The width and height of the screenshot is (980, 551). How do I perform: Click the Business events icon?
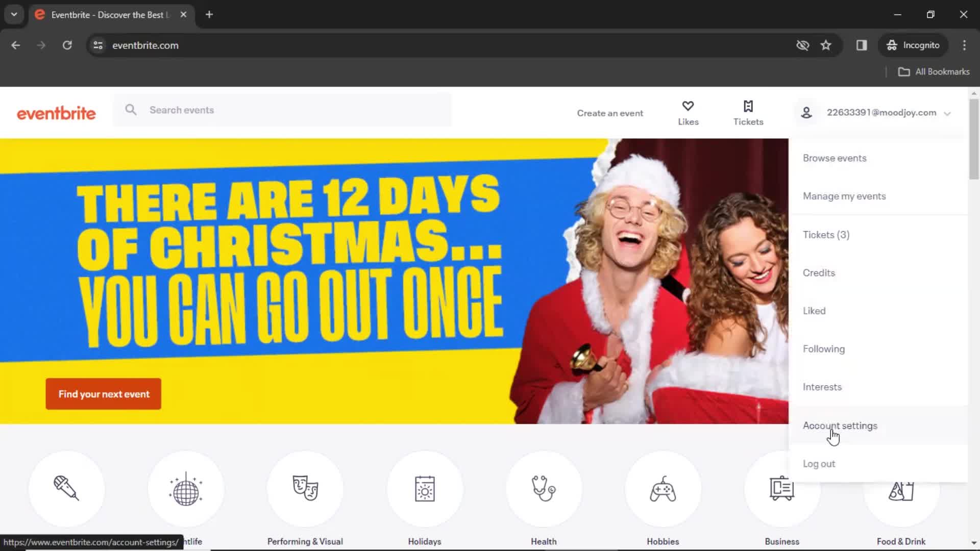(x=781, y=488)
